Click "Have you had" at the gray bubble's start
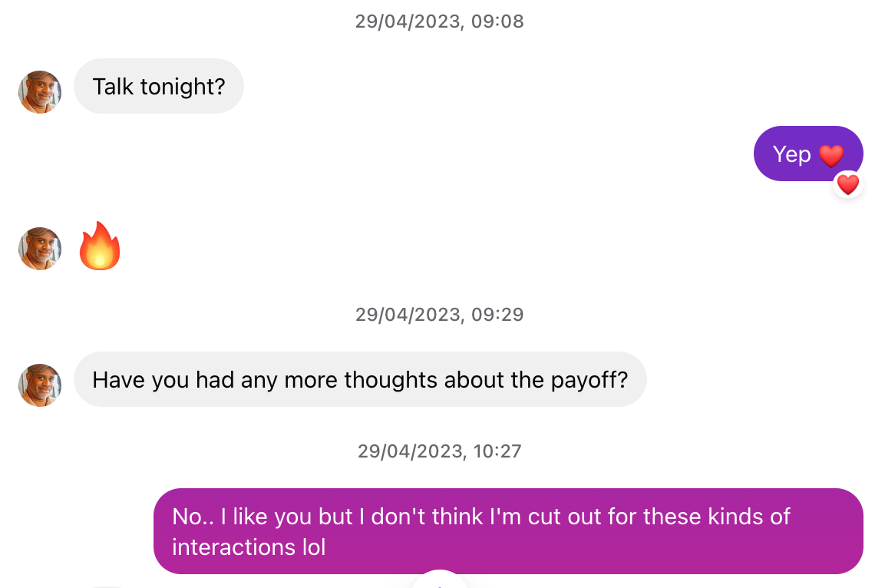The width and height of the screenshot is (875, 588). click(163, 381)
